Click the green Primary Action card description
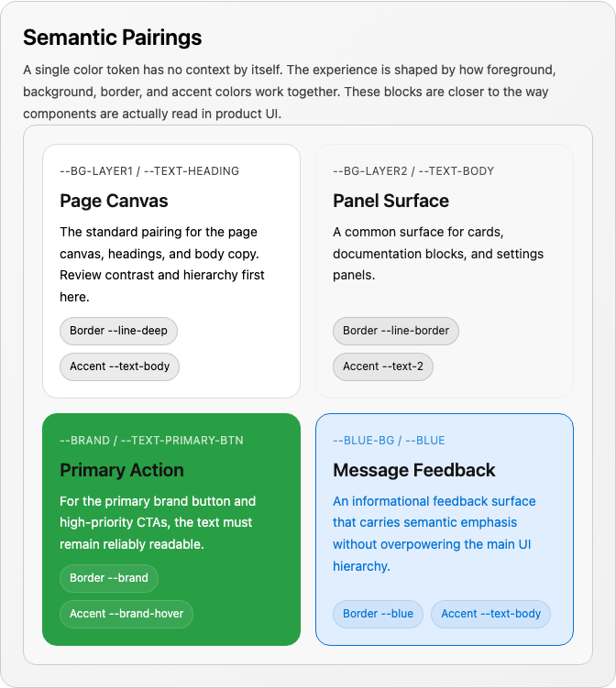The image size is (616, 688). point(158,522)
